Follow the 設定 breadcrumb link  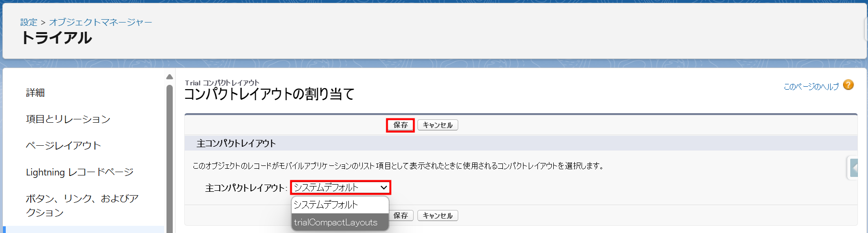point(28,22)
